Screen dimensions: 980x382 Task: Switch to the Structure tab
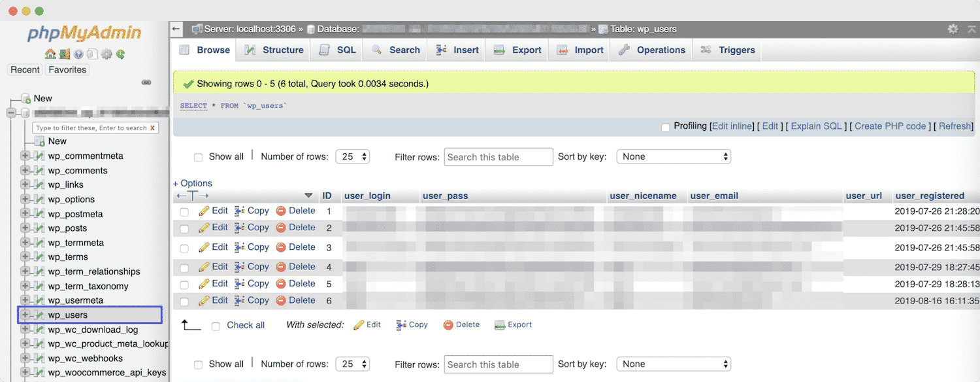(274, 50)
